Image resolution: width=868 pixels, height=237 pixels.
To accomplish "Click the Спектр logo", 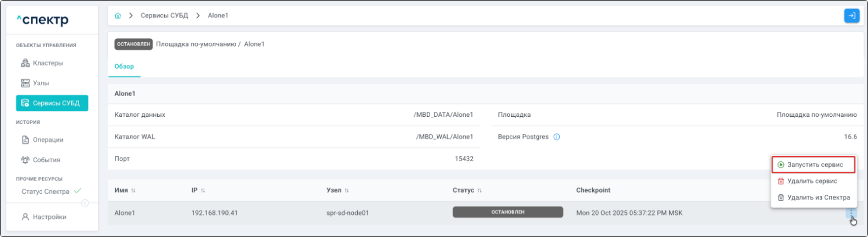I will point(42,20).
